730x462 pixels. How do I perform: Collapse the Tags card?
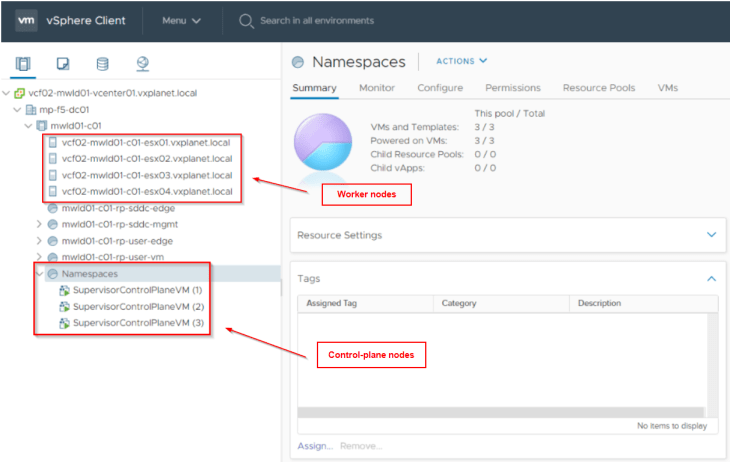click(x=711, y=279)
